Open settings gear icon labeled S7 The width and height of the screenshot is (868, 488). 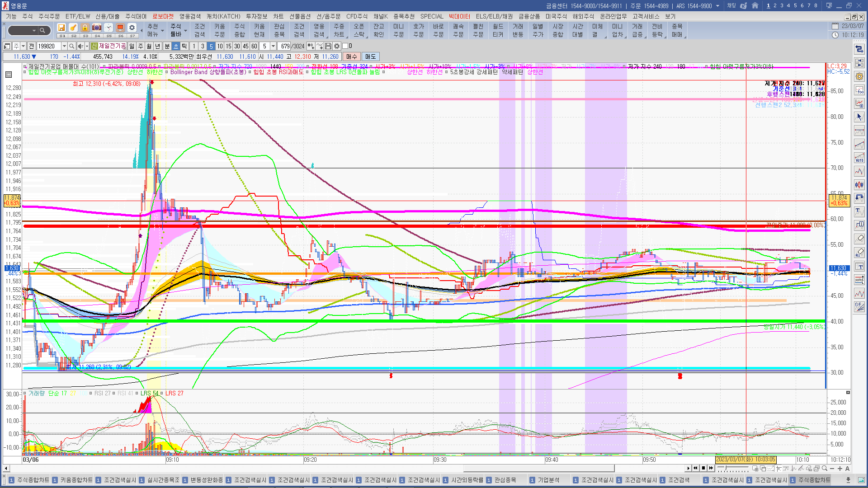[132, 28]
